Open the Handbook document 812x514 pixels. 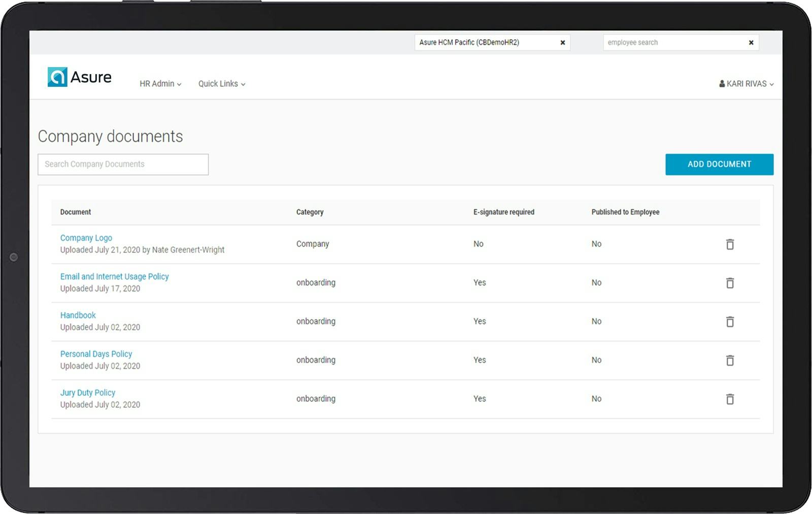point(78,315)
